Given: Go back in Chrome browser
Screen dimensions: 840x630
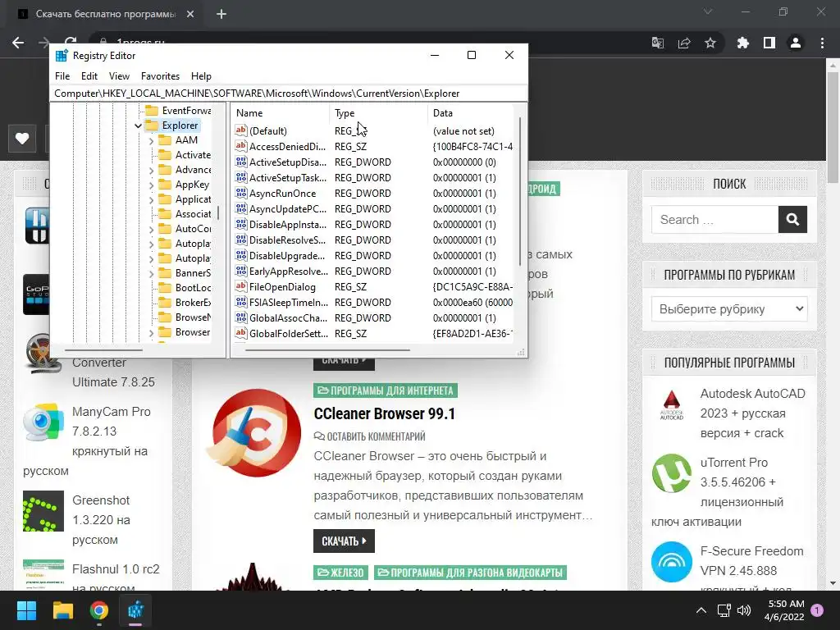Looking at the screenshot, I should click(18, 43).
